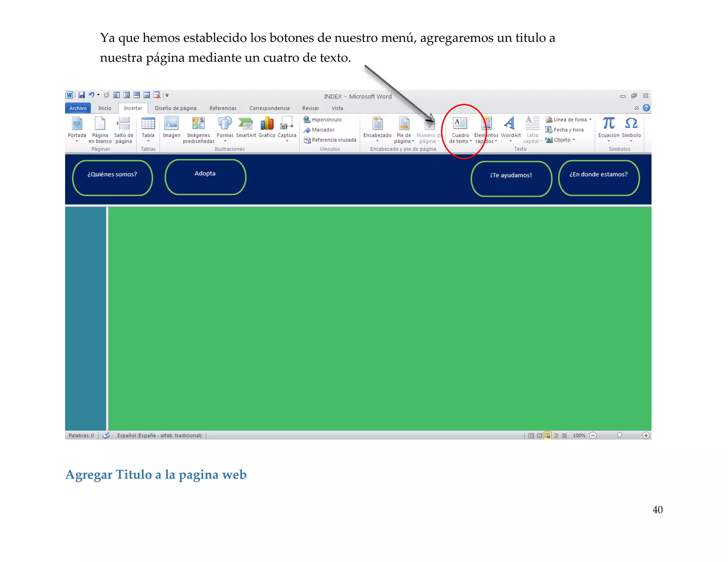Image resolution: width=728 pixels, height=562 pixels.
Task: Open the Archivo tab
Action: (77, 108)
